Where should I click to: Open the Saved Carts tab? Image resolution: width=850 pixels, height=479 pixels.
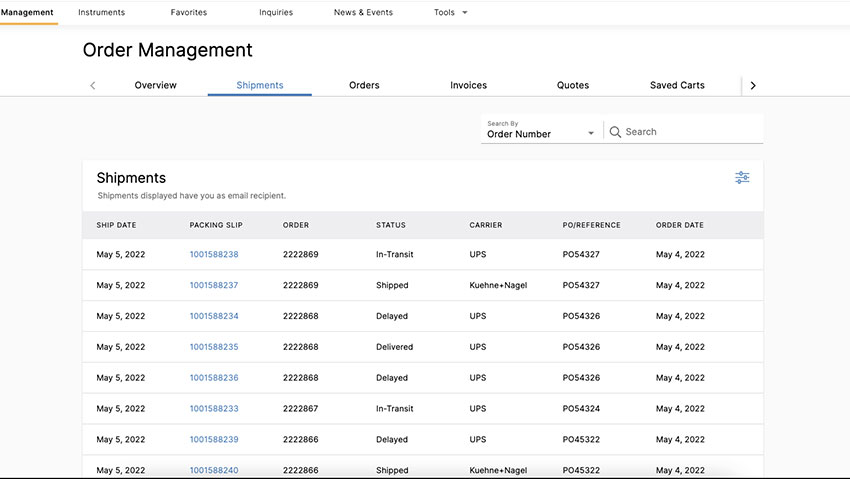point(677,85)
